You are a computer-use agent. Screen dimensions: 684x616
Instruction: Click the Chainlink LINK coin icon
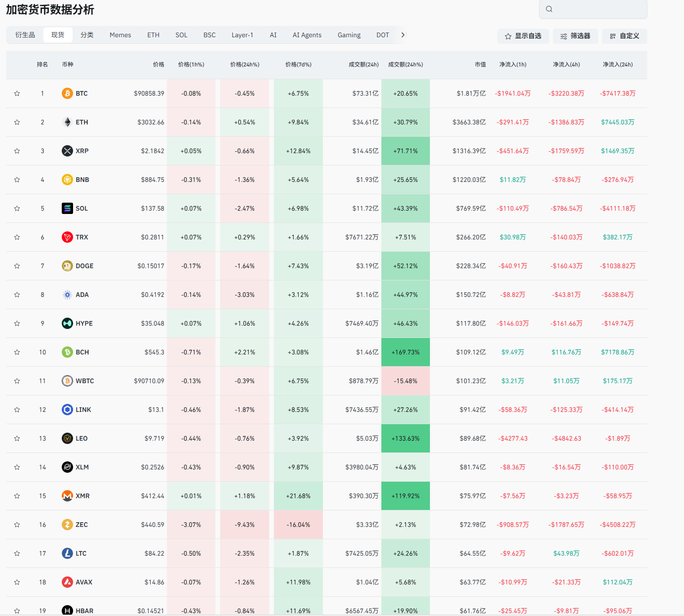click(x=67, y=410)
